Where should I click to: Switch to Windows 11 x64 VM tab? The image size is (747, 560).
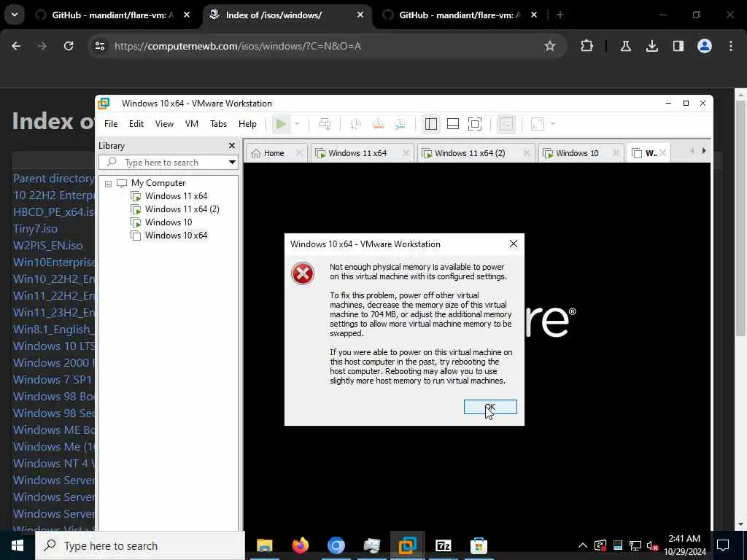tap(357, 153)
